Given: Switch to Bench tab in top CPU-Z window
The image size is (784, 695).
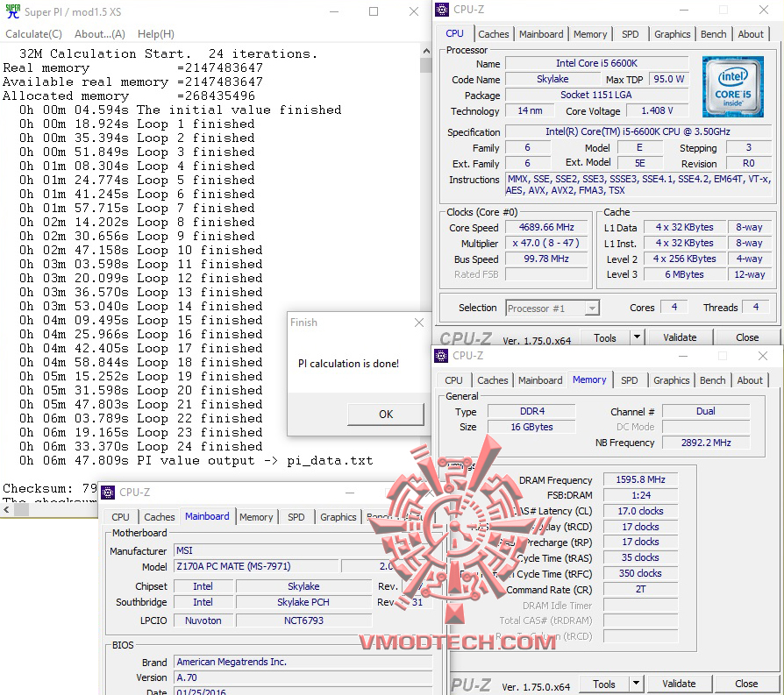Looking at the screenshot, I should tap(714, 34).
